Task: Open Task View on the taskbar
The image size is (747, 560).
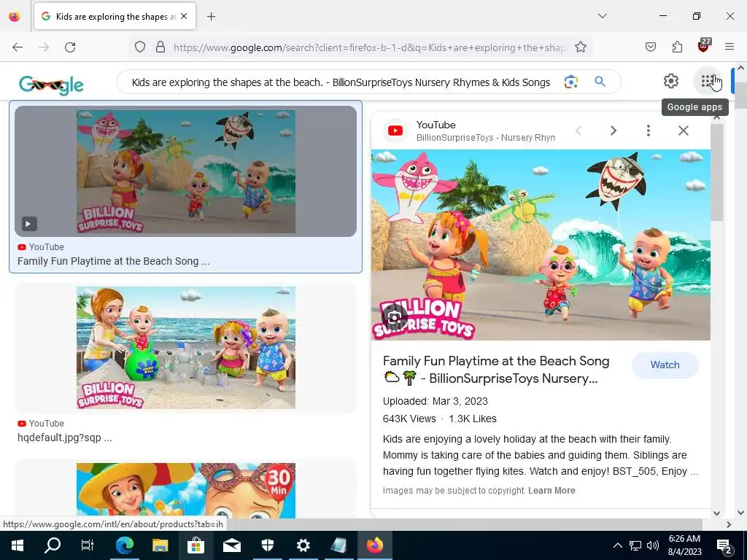Action: pos(88,545)
